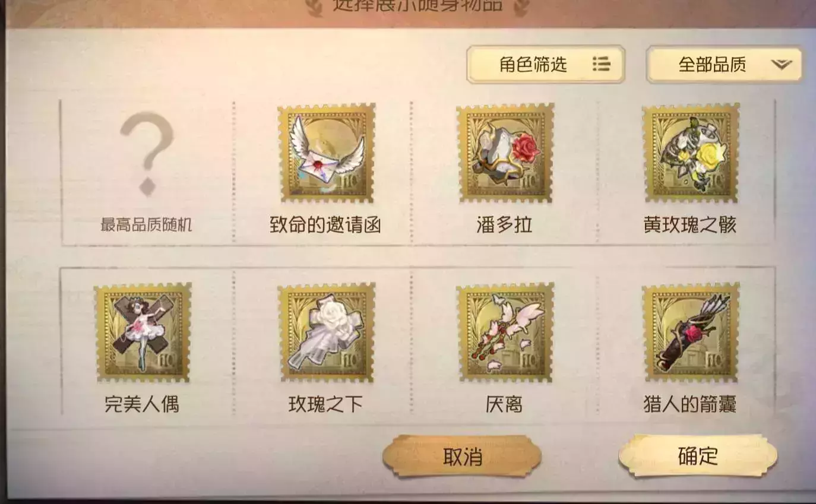Click the arrow on 全部品质 dropdown
Image resolution: width=816 pixels, height=504 pixels.
(x=782, y=64)
